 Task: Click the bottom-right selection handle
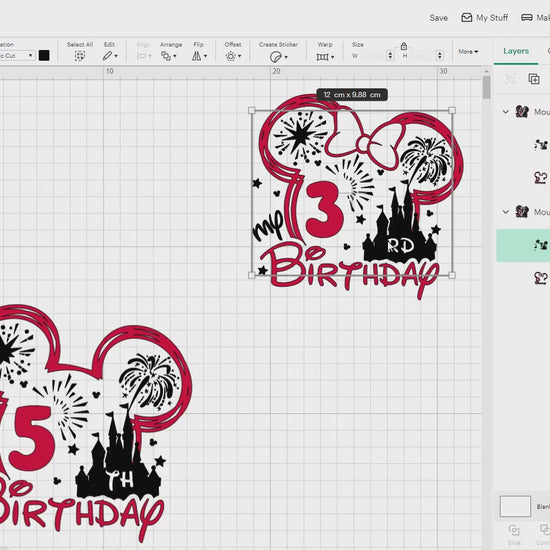pyautogui.click(x=452, y=275)
